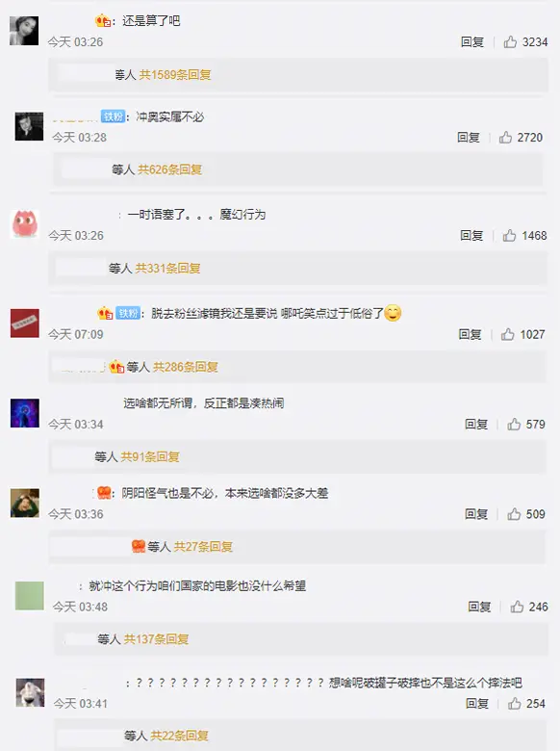Image resolution: width=560 pixels, height=751 pixels.
Task: Expand the 共626条回复 replies thread
Action: 170,169
